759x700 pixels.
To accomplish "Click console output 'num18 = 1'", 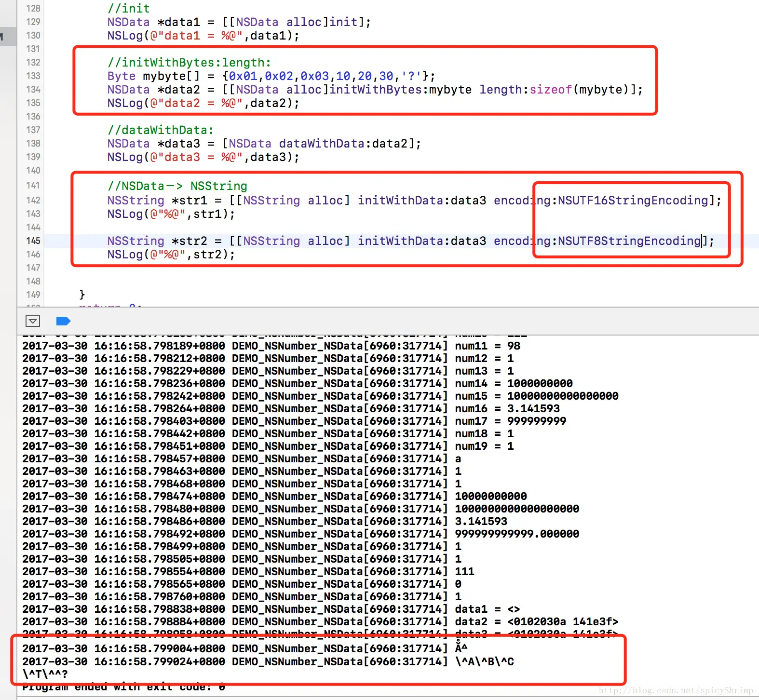I will click(484, 433).
